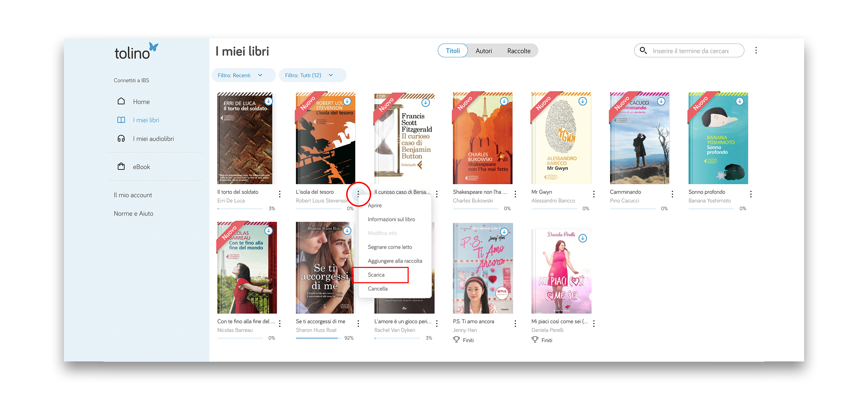Click download icon on Mi piaci così come sei cover

583,238
